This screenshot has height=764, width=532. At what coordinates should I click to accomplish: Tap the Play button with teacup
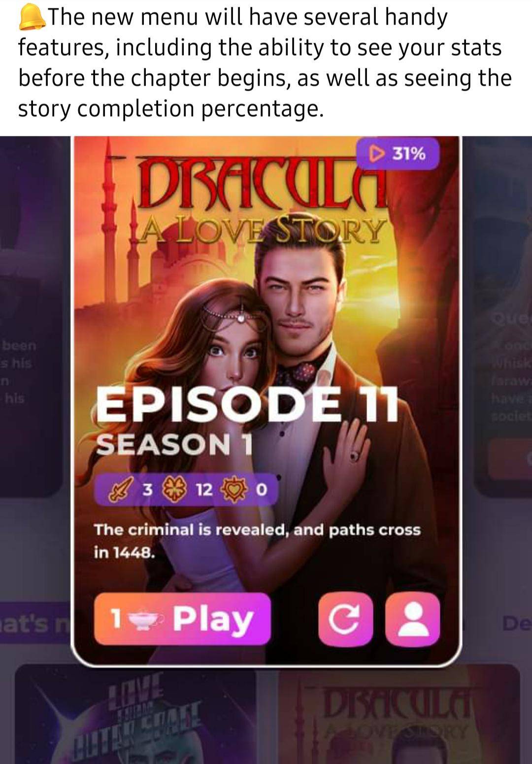(182, 619)
